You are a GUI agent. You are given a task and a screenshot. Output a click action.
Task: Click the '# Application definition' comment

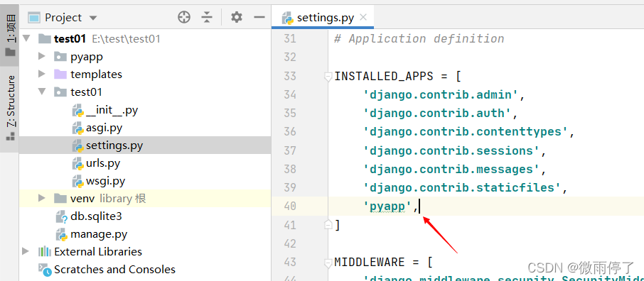[x=419, y=38]
